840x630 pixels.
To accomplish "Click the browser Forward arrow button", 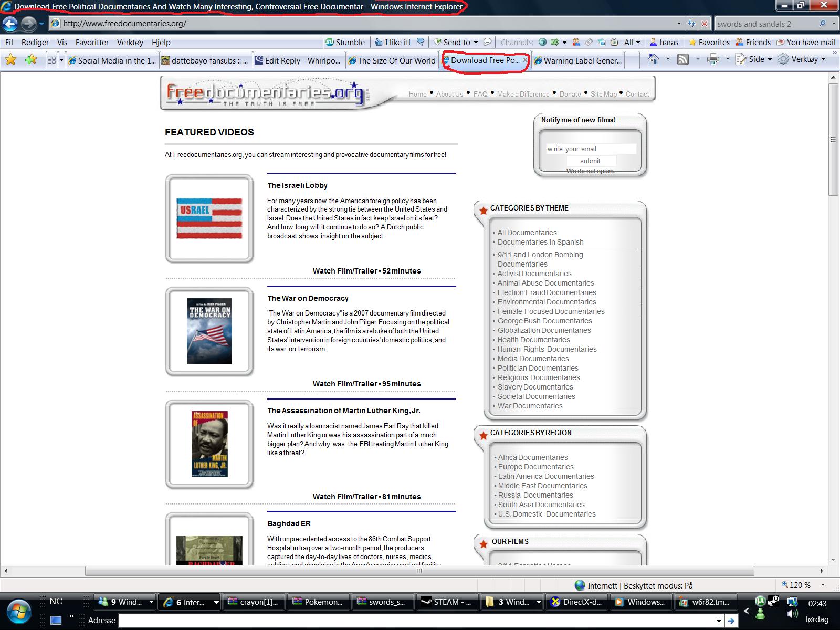I will click(x=28, y=24).
